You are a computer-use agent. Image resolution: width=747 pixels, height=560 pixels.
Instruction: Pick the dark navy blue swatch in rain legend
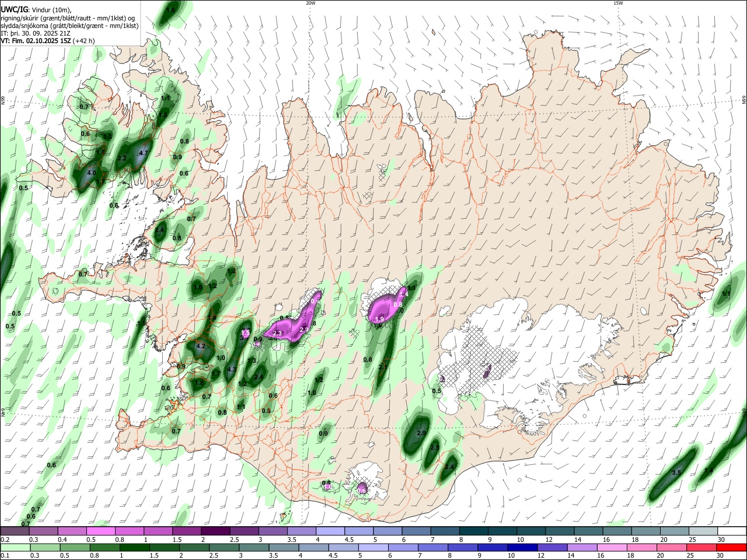(x=521, y=547)
